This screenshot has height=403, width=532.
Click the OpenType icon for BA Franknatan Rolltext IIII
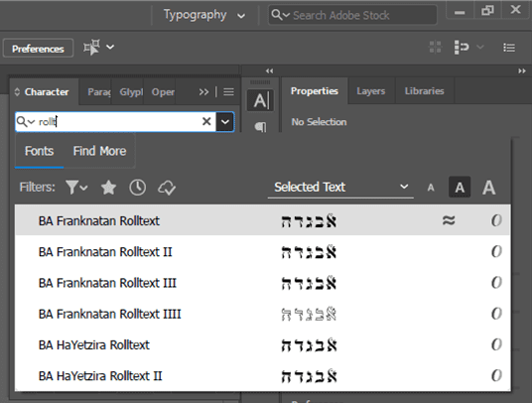496,314
